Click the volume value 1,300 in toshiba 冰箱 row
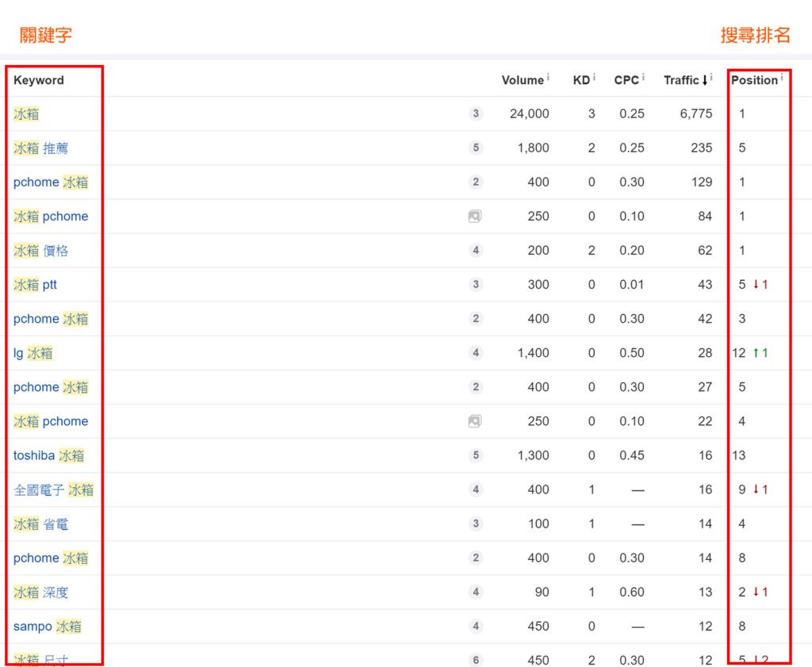The image size is (812, 667). (534, 455)
